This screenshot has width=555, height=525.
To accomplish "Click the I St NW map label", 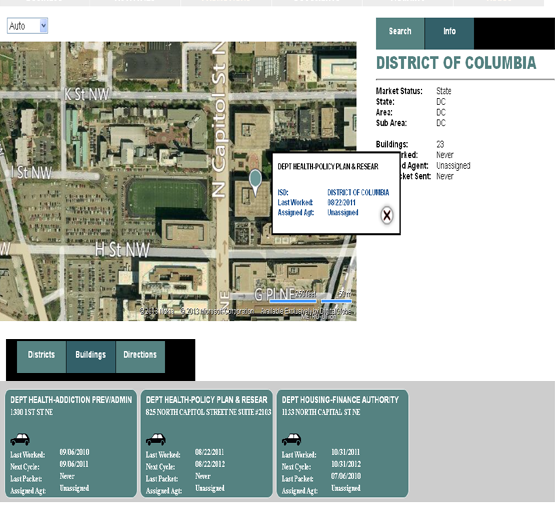I will pyautogui.click(x=31, y=173).
